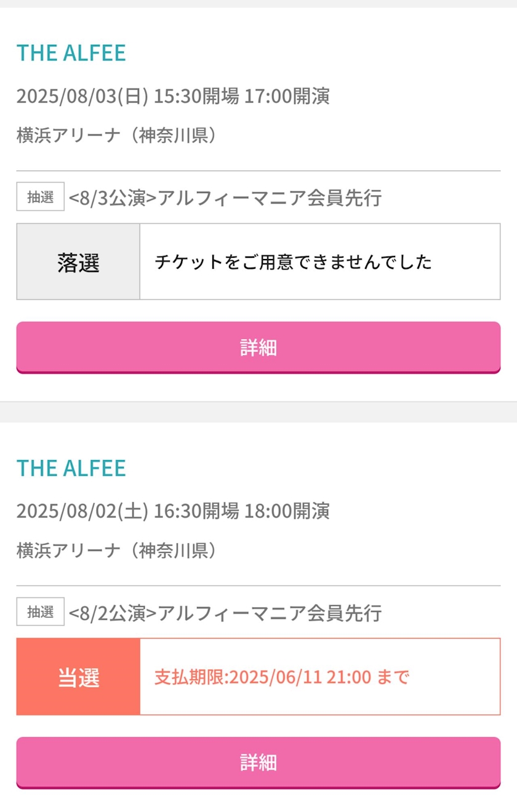Viewport: 517px width, 812px height.
Task: Select <8/2公演>アルフィーマニア会員先行 label
Action: pyautogui.click(x=225, y=613)
